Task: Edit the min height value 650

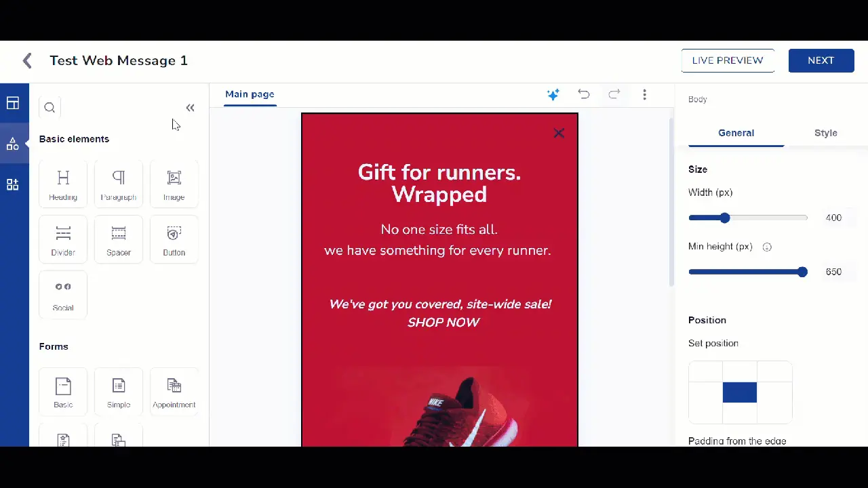Action: coord(833,272)
